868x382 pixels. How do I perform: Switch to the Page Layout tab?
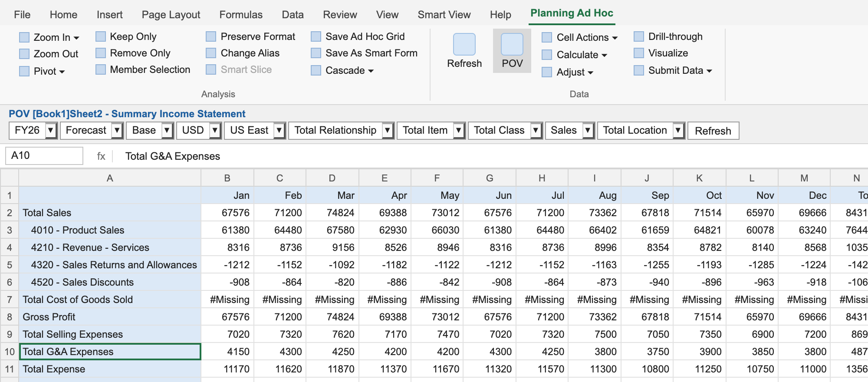(171, 15)
